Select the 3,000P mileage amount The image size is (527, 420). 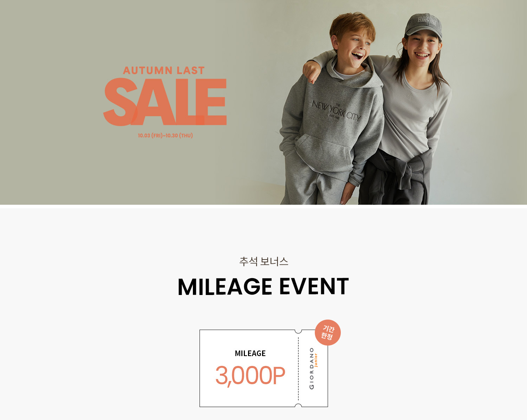[250, 375]
